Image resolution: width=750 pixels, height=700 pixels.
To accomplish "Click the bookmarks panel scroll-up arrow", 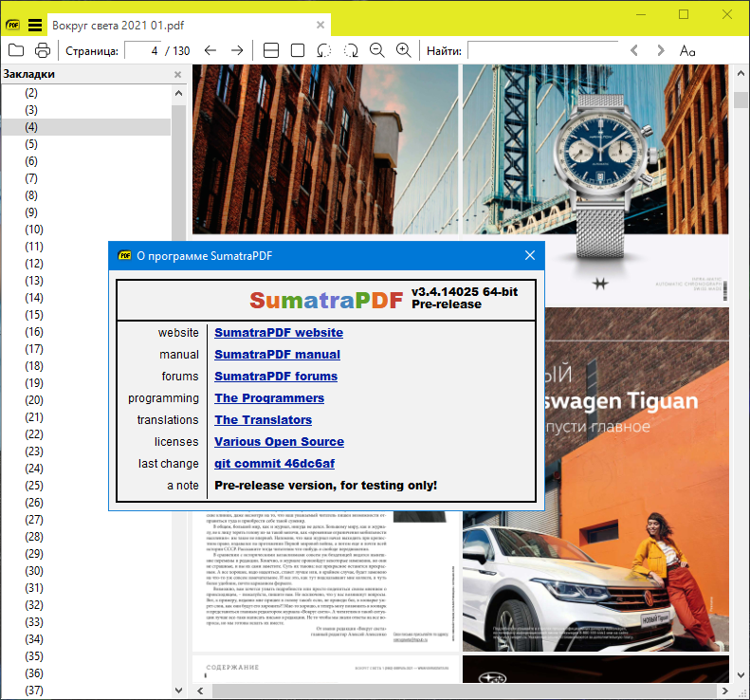I will [x=179, y=93].
